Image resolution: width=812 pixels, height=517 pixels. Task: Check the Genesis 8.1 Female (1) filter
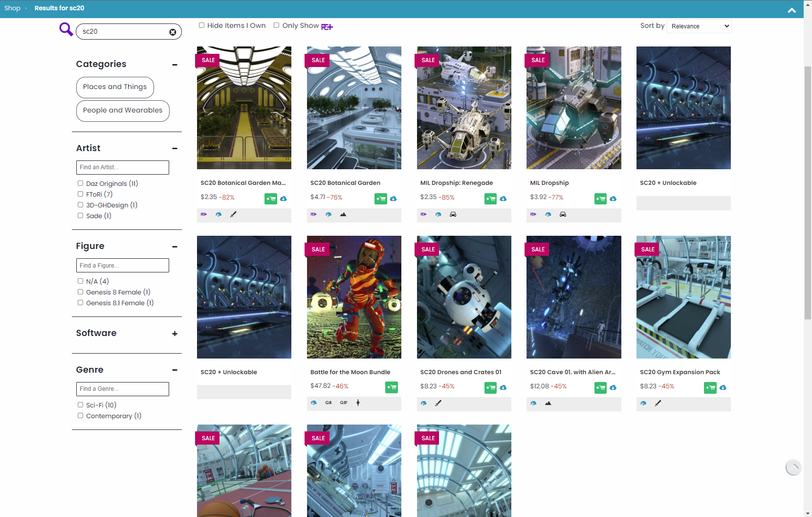[80, 303]
